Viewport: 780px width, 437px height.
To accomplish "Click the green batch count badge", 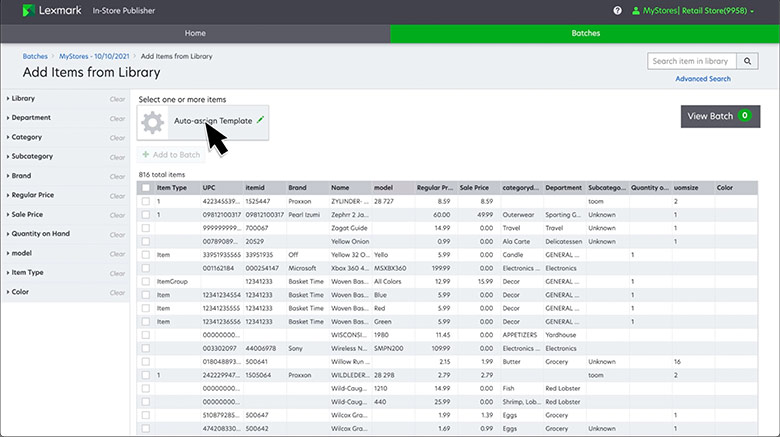I will tap(744, 116).
